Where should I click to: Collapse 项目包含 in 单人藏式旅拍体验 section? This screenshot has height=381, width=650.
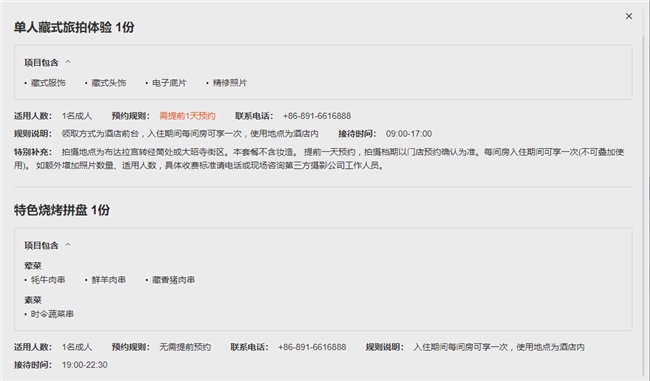tap(68, 62)
